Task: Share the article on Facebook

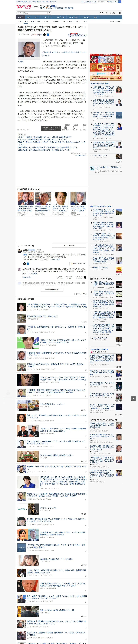Action: (x=48, y=35)
